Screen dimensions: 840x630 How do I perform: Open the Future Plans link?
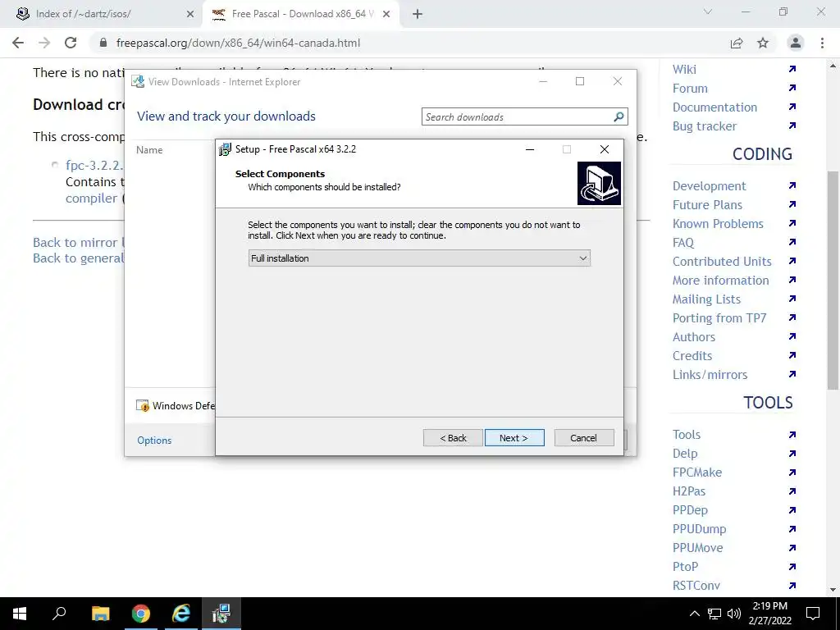(707, 204)
